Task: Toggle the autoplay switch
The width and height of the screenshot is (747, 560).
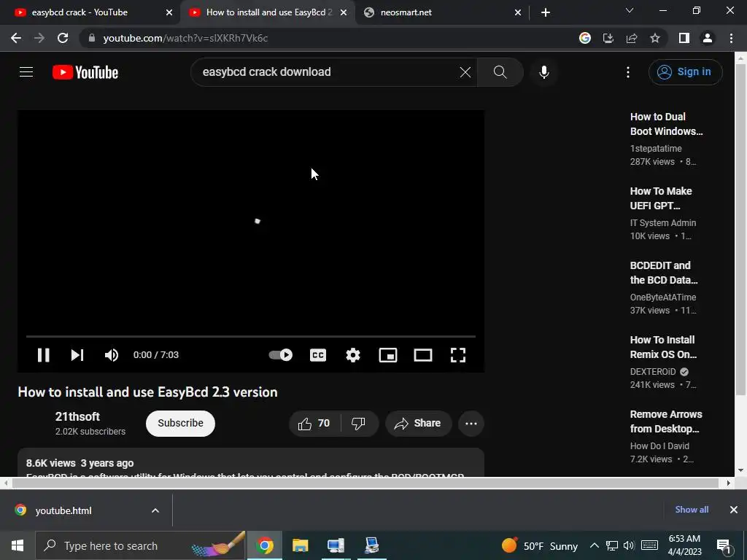Action: (281, 355)
